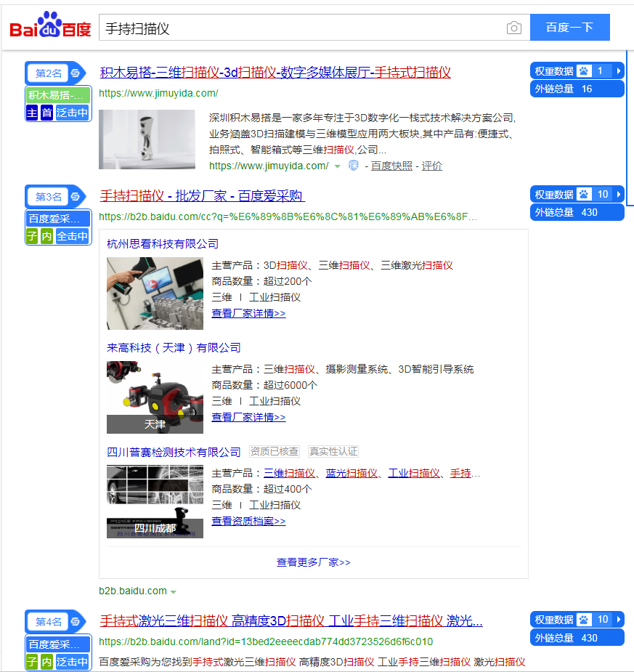The width and height of the screenshot is (634, 672).
Task: Open 手持扫描仪 - 批发厂家 - 百度爱采购 result
Action: 202,196
